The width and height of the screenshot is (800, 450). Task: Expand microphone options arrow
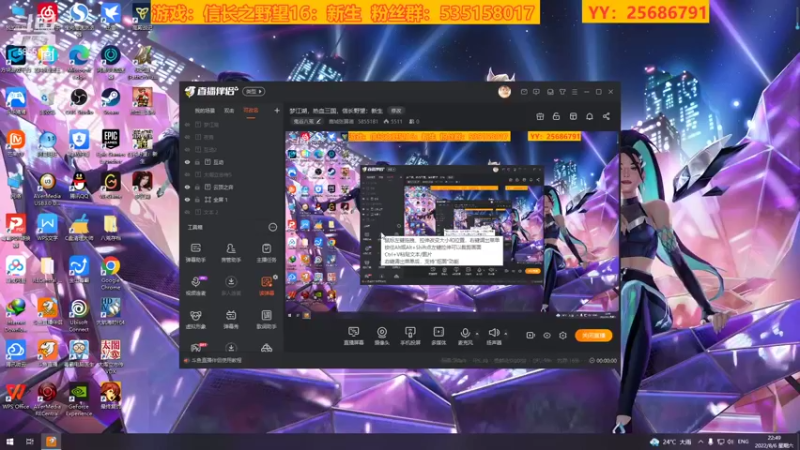click(477, 334)
